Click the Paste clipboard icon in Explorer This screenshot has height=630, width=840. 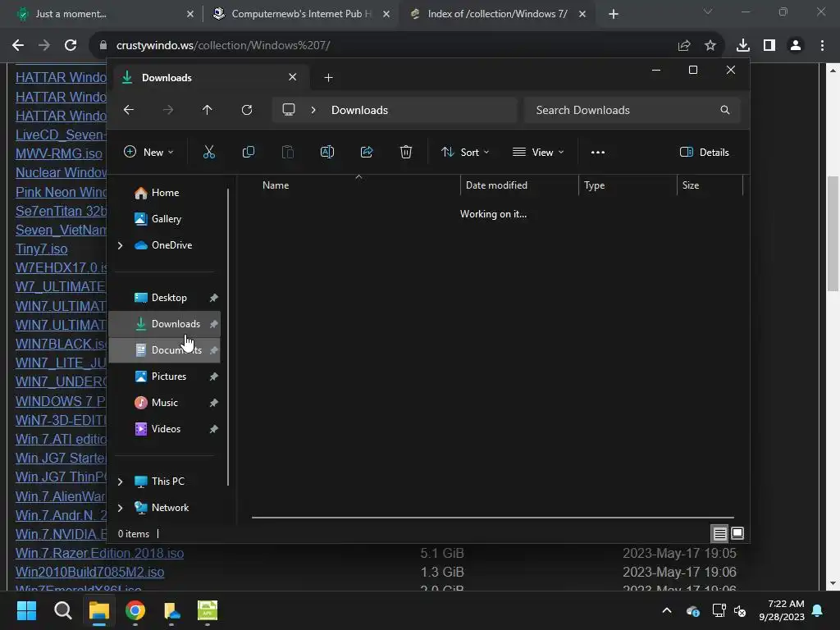[x=288, y=152]
